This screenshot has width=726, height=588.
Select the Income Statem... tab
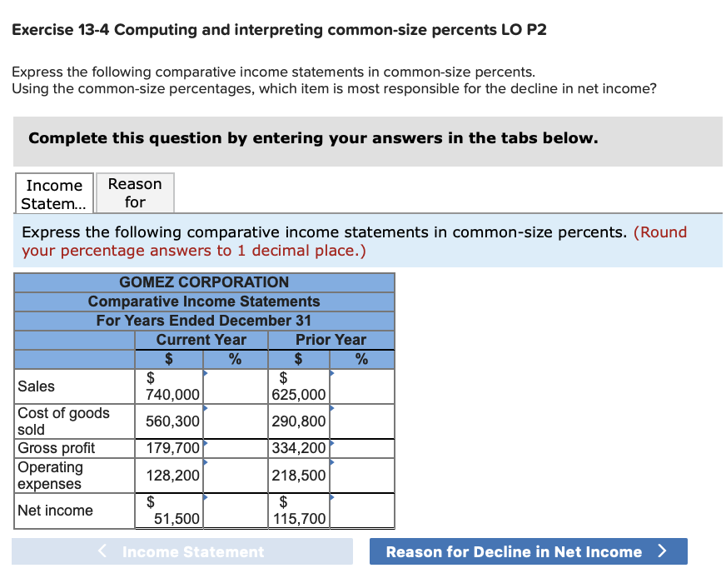[x=53, y=192]
